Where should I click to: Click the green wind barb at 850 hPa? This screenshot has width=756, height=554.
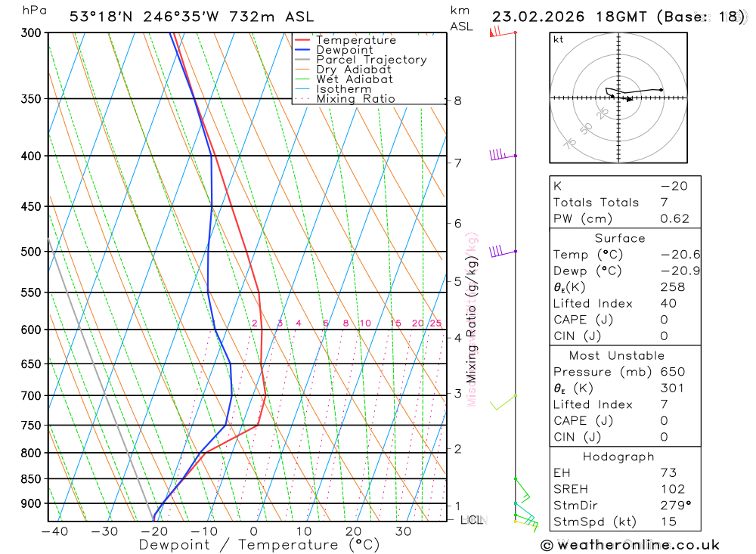522,491
